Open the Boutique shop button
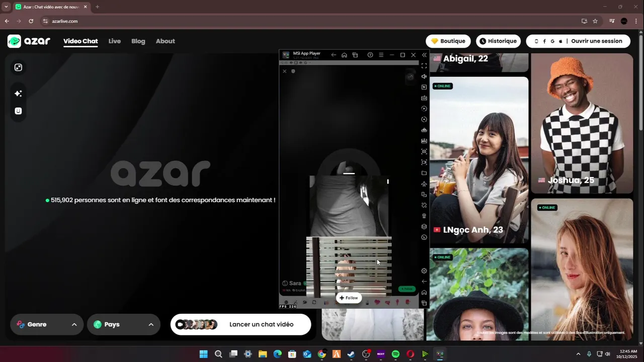Image resolution: width=644 pixels, height=362 pixels. tap(448, 41)
